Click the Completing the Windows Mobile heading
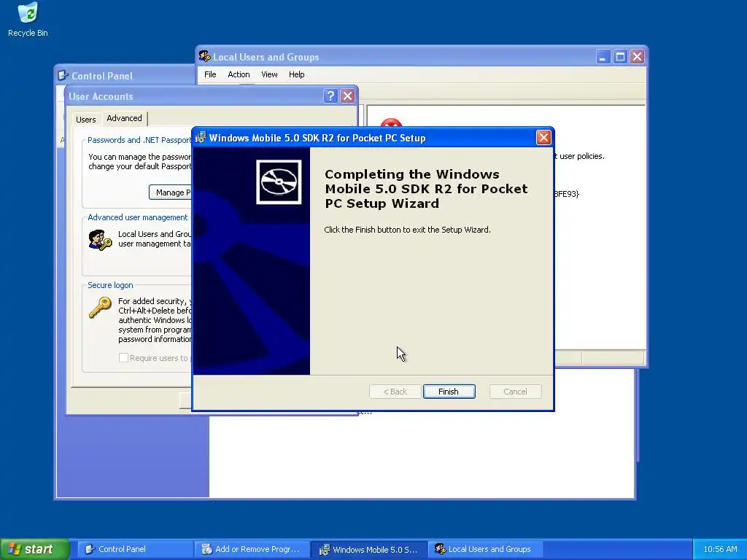The width and height of the screenshot is (747, 560). click(426, 189)
